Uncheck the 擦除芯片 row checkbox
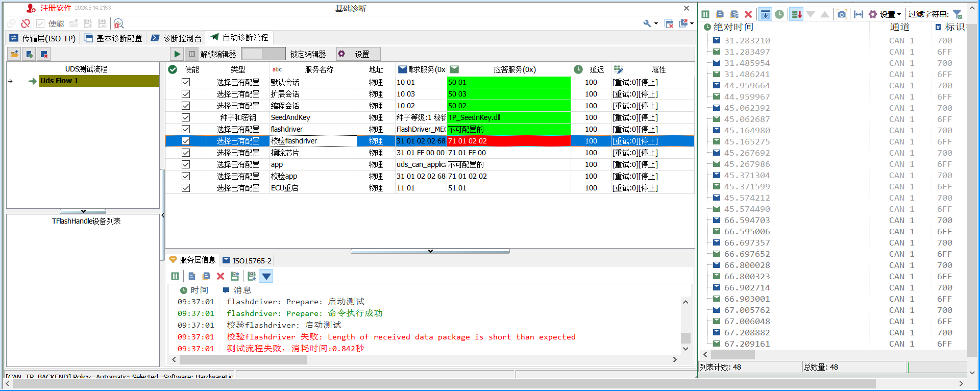Screen dimensions: 980x391 tap(186, 153)
